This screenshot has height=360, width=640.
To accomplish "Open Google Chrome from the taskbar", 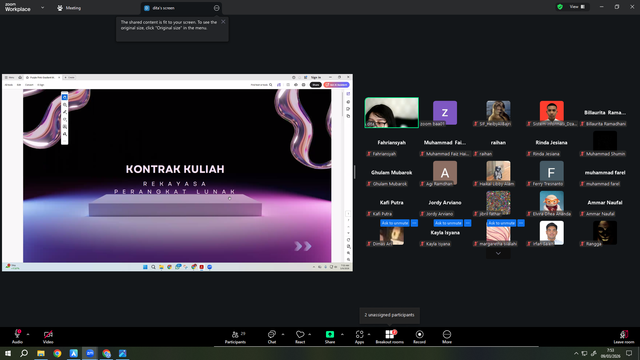I will (57, 353).
